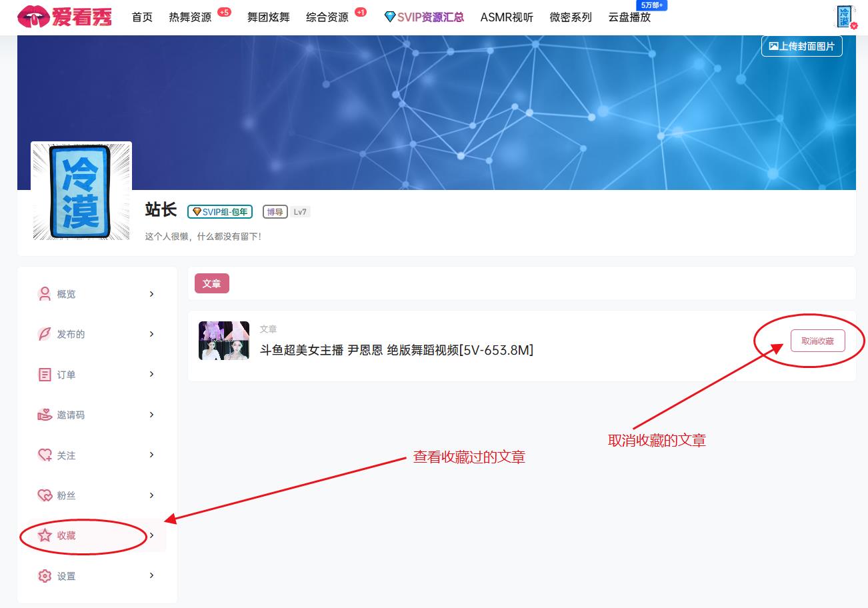Open orders via the 订单 document icon

tap(44, 374)
